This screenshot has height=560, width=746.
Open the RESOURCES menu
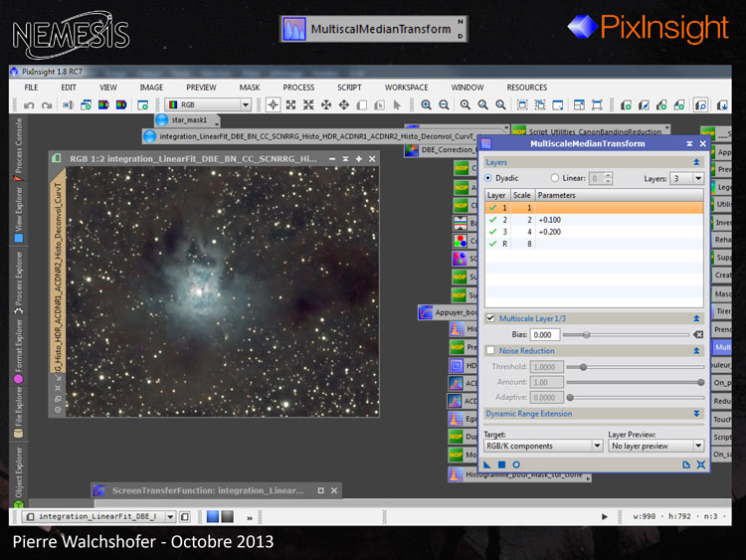pos(526,88)
